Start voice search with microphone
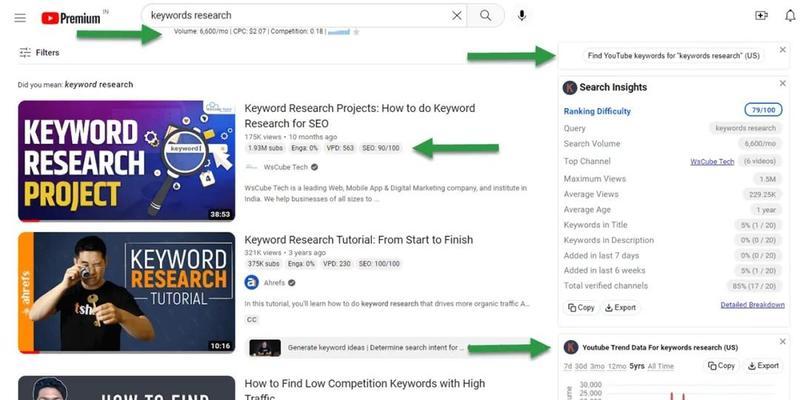Image resolution: width=800 pixels, height=400 pixels. (521, 16)
